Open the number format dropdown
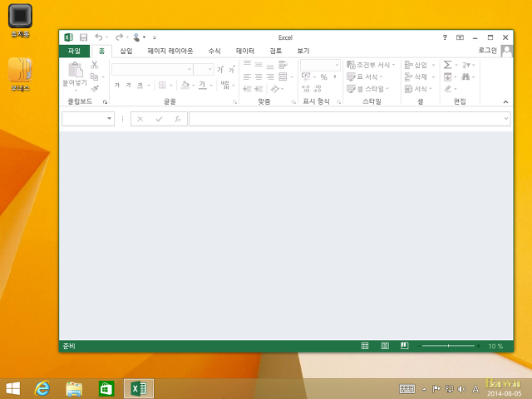The image size is (532, 399). pos(337,65)
